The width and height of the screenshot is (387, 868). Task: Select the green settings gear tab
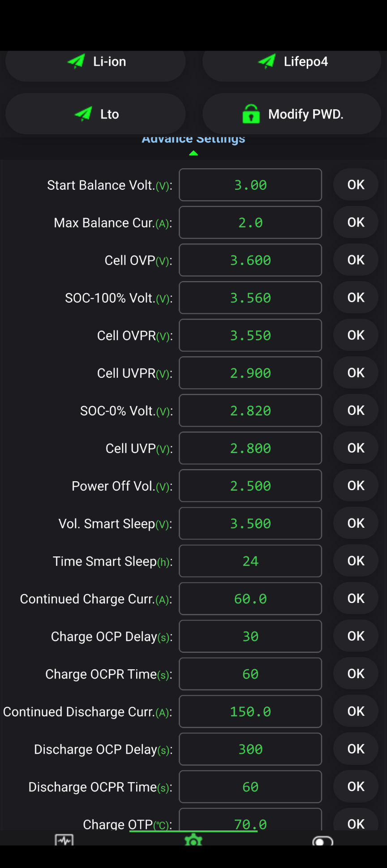[x=193, y=840]
